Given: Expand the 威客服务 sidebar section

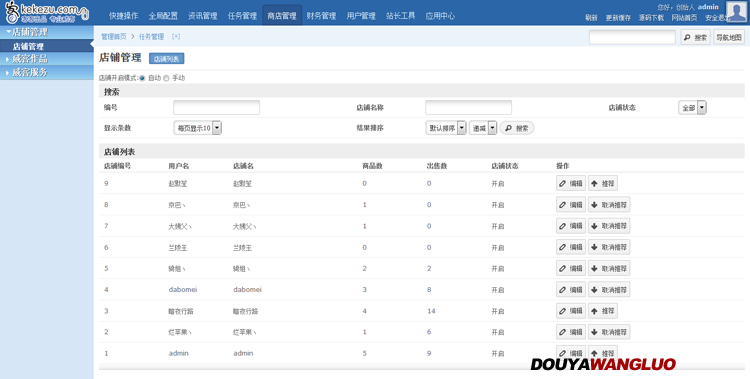Looking at the screenshot, I should [x=47, y=72].
